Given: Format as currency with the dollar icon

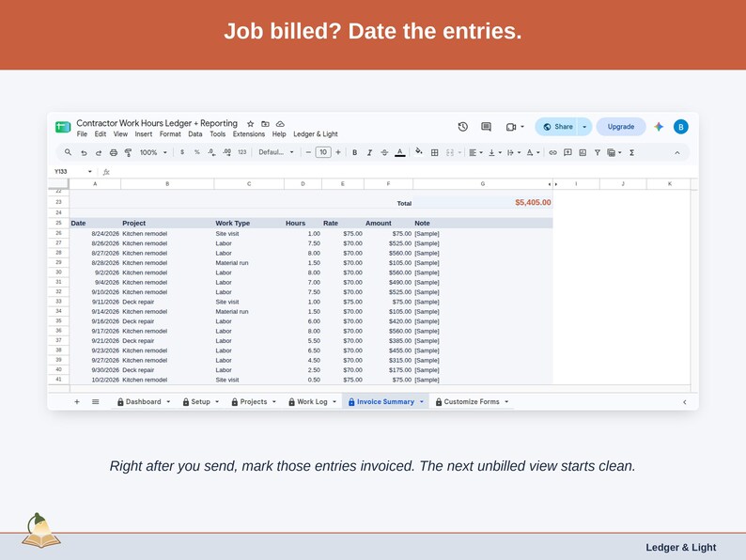Looking at the screenshot, I should pos(182,152).
